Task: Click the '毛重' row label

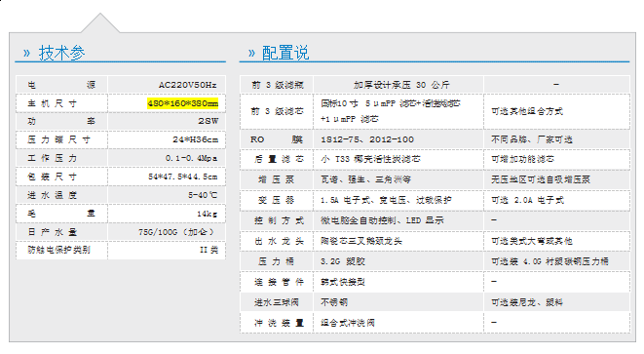Action: tap(61, 214)
